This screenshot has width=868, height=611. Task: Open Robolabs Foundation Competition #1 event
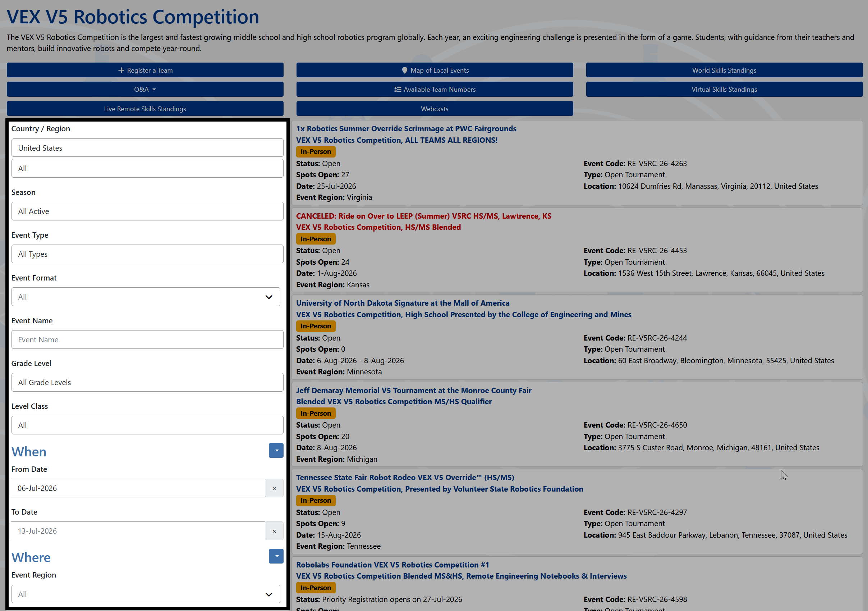(392, 565)
